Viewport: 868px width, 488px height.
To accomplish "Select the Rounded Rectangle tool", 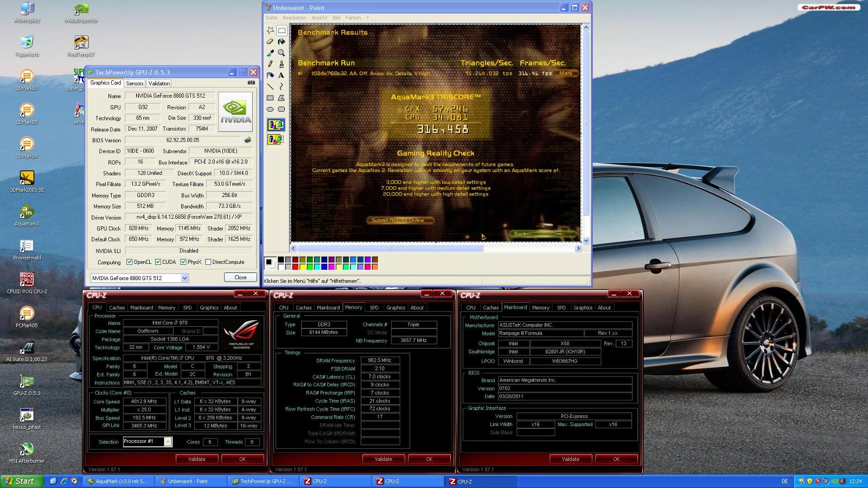I will click(282, 109).
